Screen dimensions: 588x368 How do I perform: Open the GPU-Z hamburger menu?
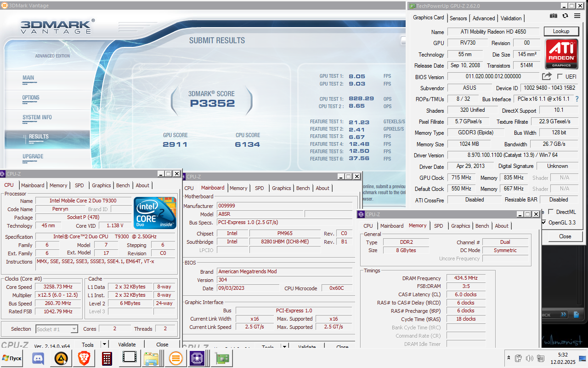(x=577, y=16)
